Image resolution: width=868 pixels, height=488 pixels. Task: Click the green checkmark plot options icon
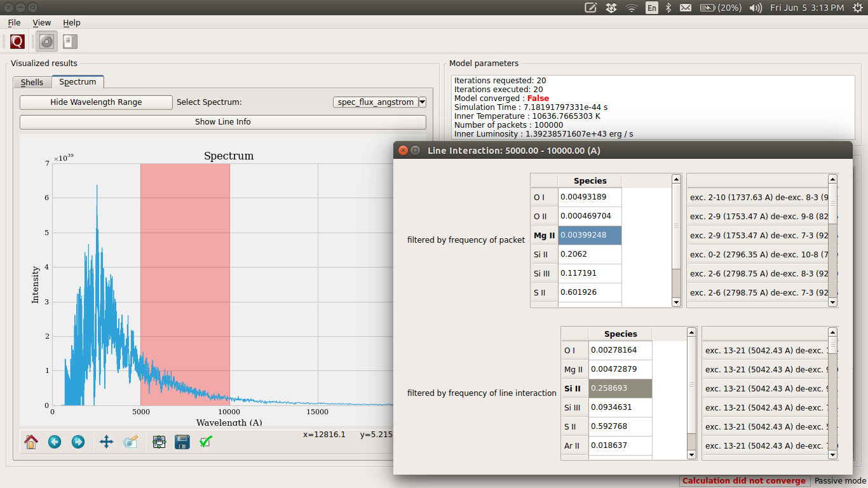(205, 442)
